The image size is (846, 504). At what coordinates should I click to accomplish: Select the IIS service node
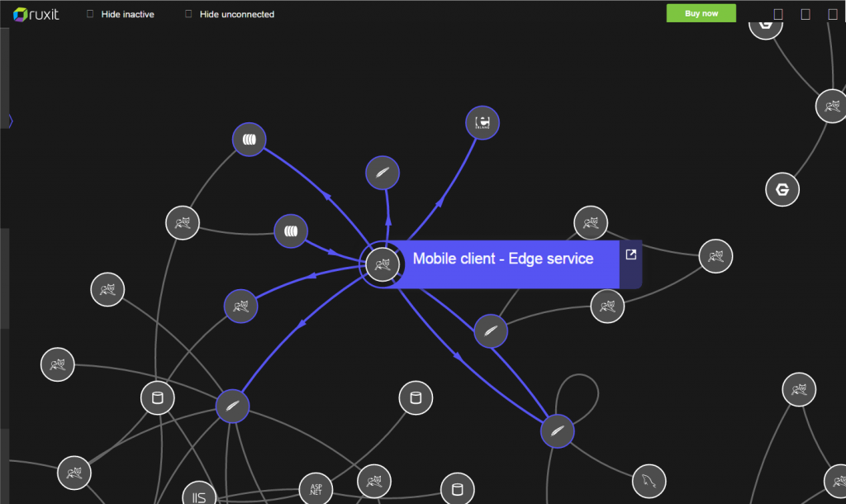pyautogui.click(x=198, y=496)
